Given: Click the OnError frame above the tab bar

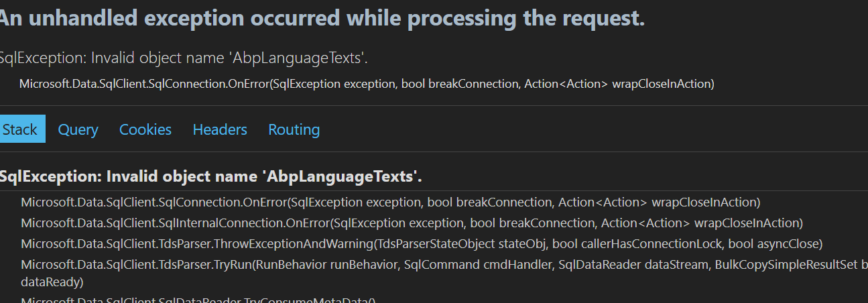Looking at the screenshot, I should (x=367, y=84).
